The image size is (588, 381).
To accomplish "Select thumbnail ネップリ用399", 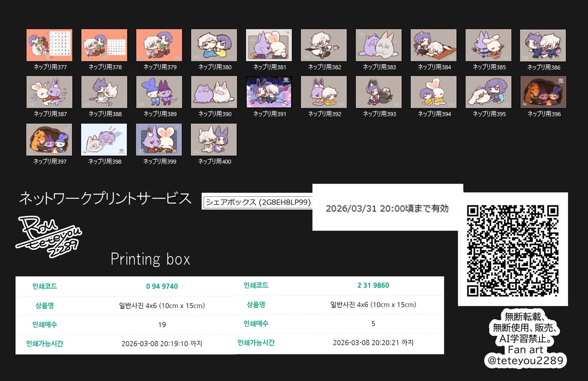I will pos(159,140).
